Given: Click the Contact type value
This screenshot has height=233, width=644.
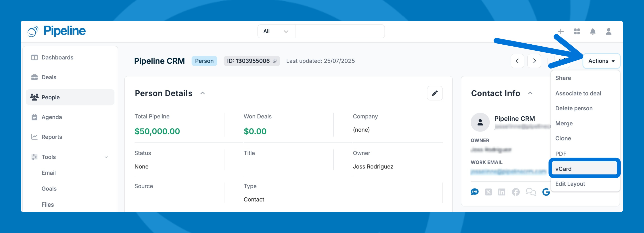Looking at the screenshot, I should tap(254, 200).
